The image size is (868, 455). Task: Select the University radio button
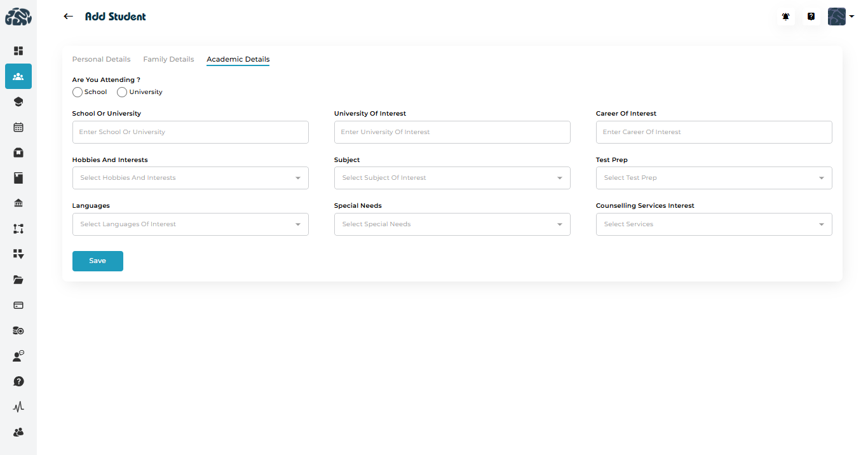pyautogui.click(x=122, y=92)
